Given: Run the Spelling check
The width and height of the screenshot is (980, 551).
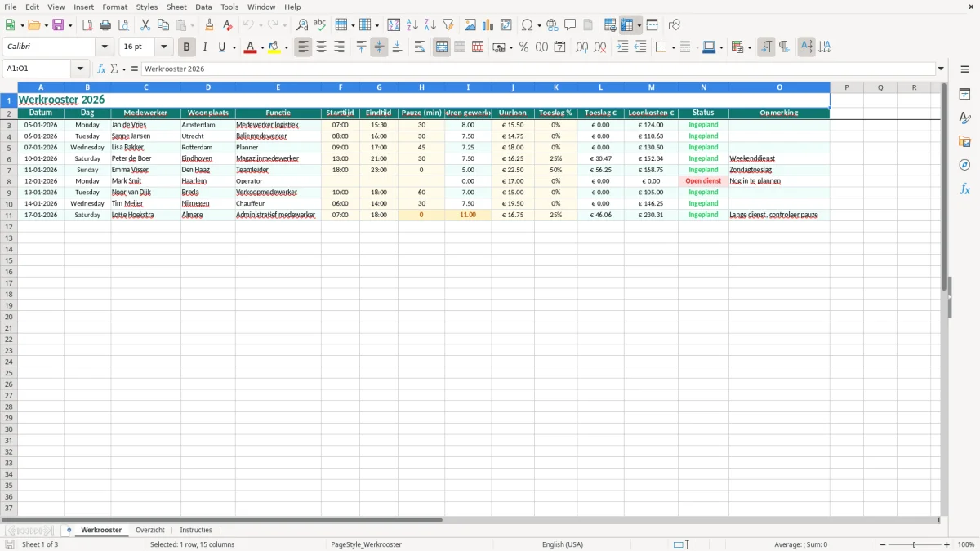Looking at the screenshot, I should pyautogui.click(x=320, y=25).
